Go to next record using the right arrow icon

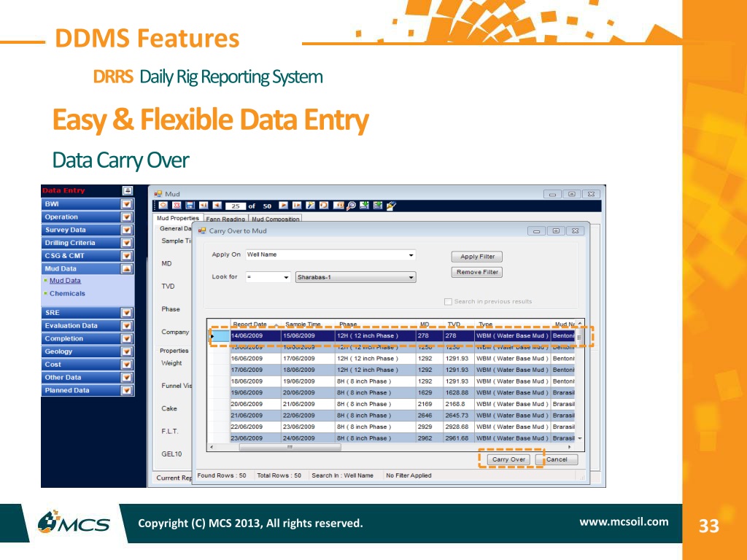pyautogui.click(x=284, y=205)
